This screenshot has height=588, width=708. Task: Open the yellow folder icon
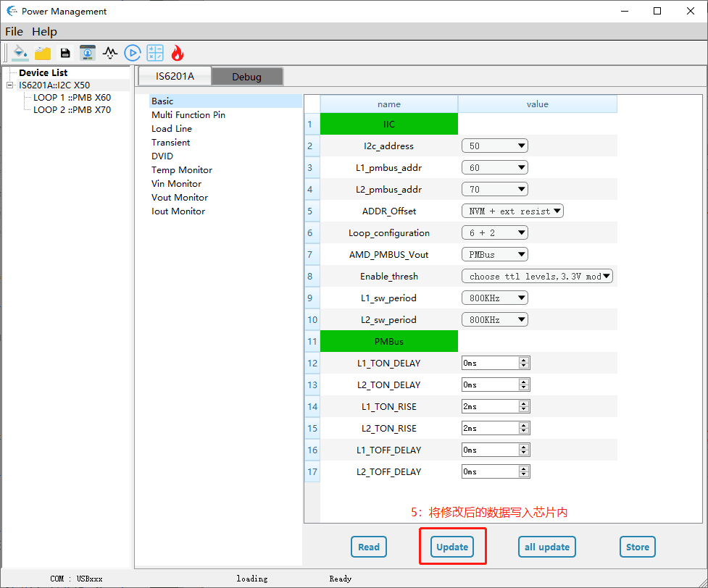[x=43, y=53]
